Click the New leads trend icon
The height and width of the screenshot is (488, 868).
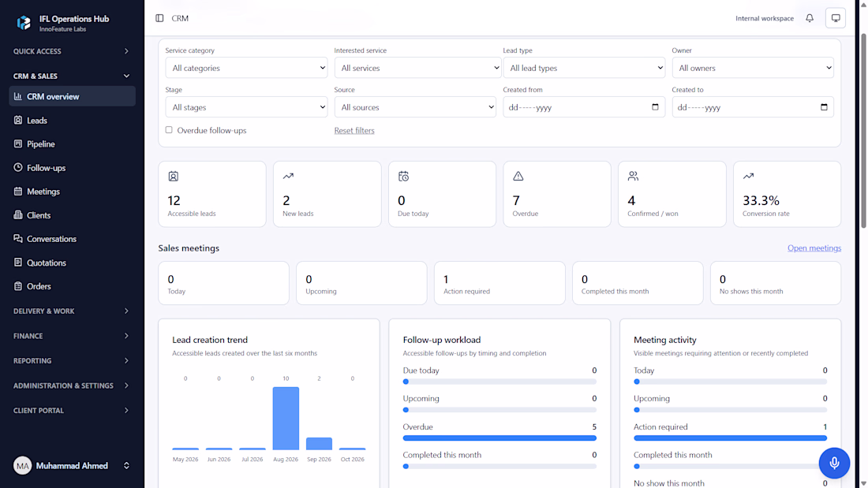[x=288, y=176]
